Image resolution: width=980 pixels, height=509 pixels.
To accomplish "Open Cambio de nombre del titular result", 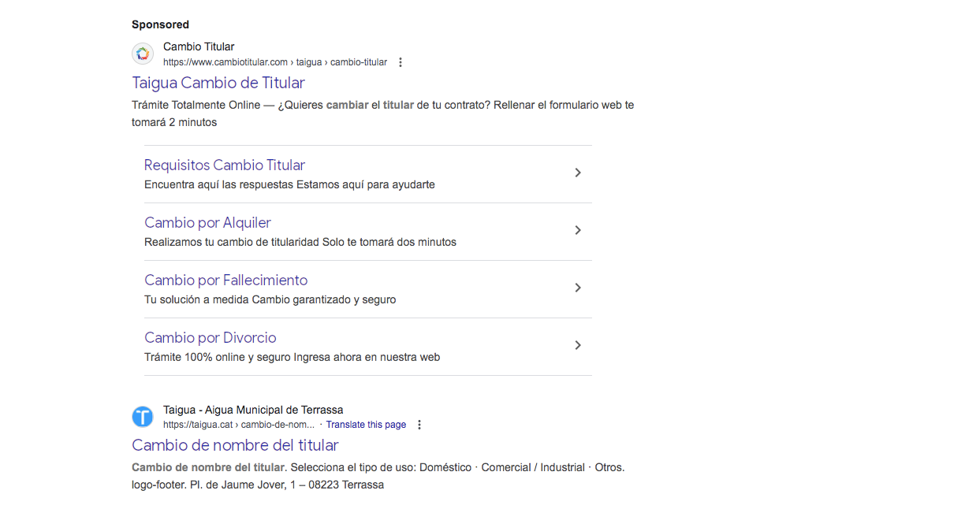I will click(235, 445).
